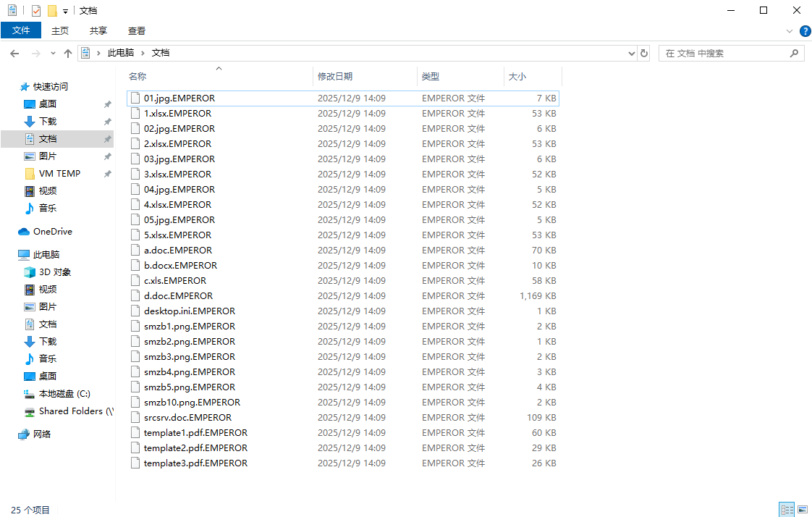Open the 文件 menu tab

(x=21, y=30)
